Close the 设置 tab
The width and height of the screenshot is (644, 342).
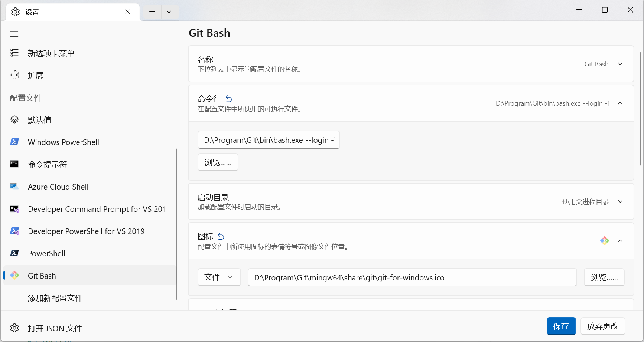click(128, 12)
